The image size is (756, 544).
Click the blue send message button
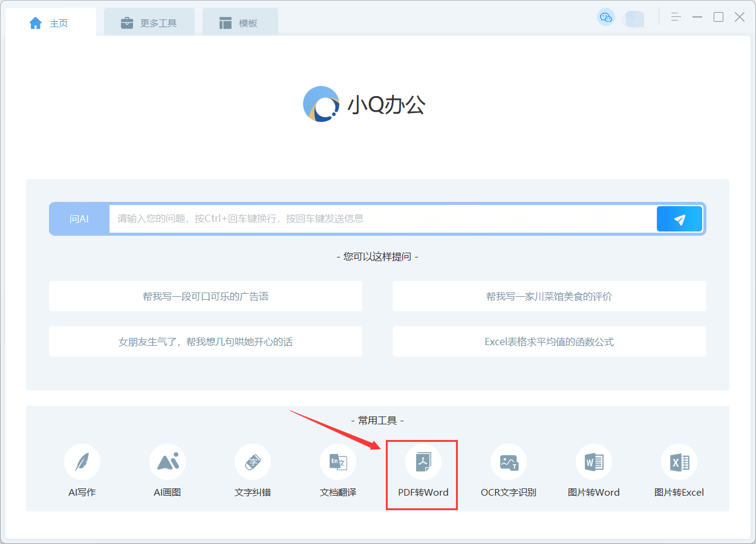click(679, 218)
